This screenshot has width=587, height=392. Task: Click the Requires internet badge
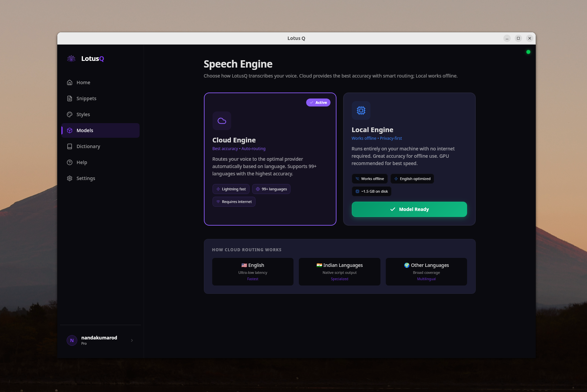pos(234,202)
